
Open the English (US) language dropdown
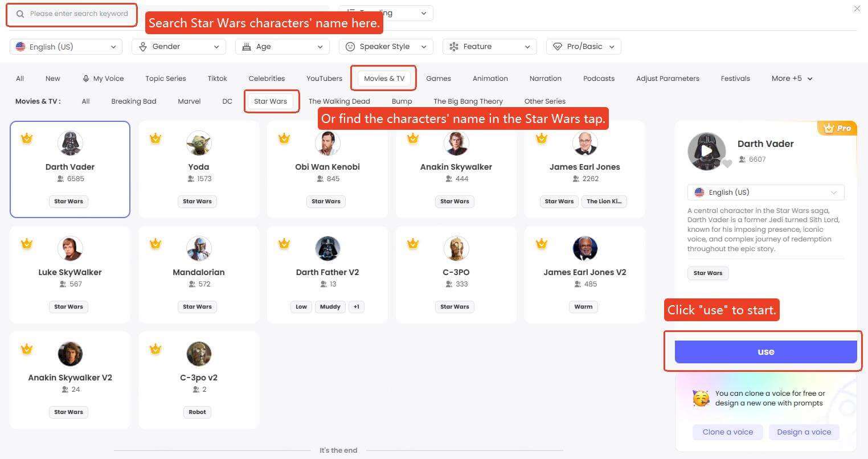pyautogui.click(x=66, y=47)
